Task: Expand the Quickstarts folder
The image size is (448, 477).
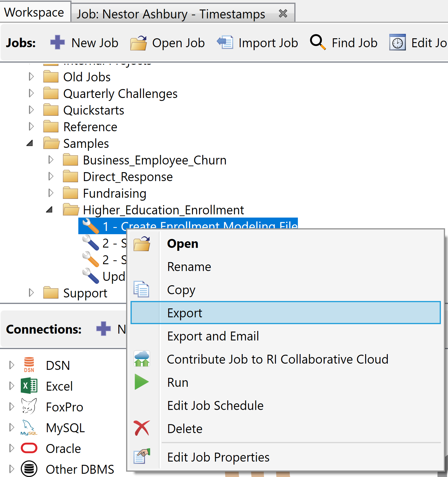Action: [31, 110]
